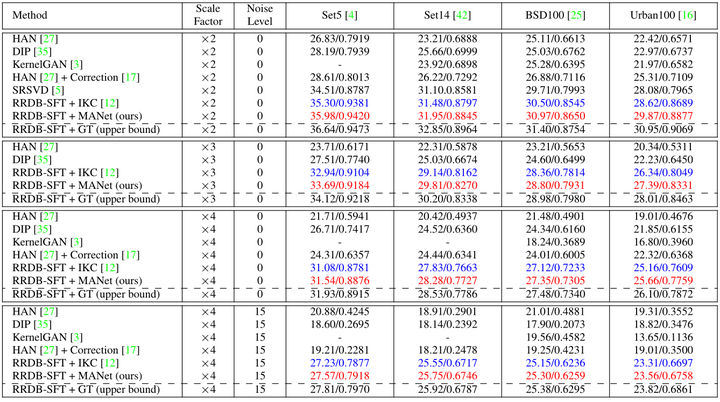This screenshot has height=402, width=720.
Task: Select BSD100 value "31.40/0.8754"
Action: point(556,130)
